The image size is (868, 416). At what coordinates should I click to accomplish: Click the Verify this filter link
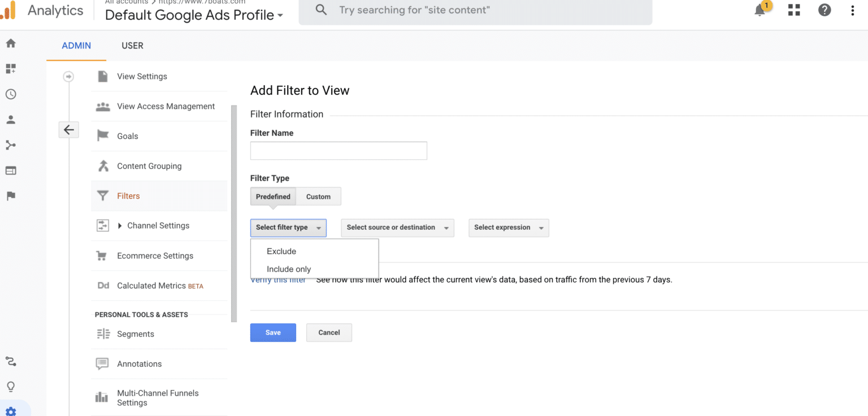(278, 279)
